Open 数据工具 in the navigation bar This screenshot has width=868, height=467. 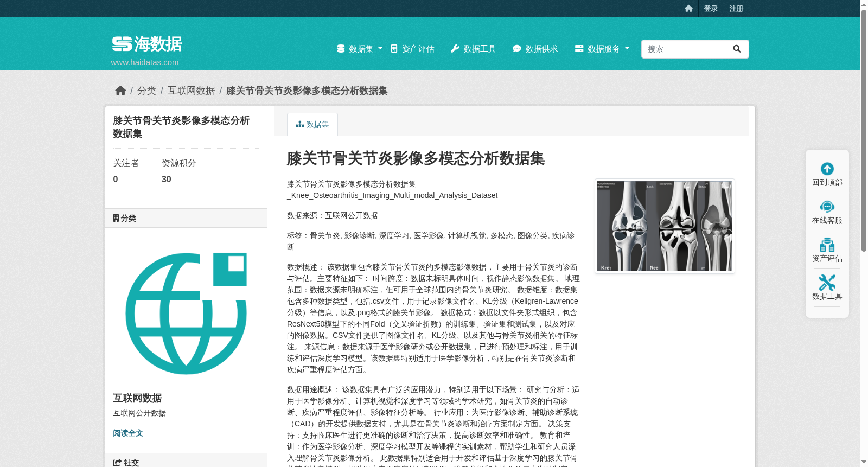pos(473,49)
